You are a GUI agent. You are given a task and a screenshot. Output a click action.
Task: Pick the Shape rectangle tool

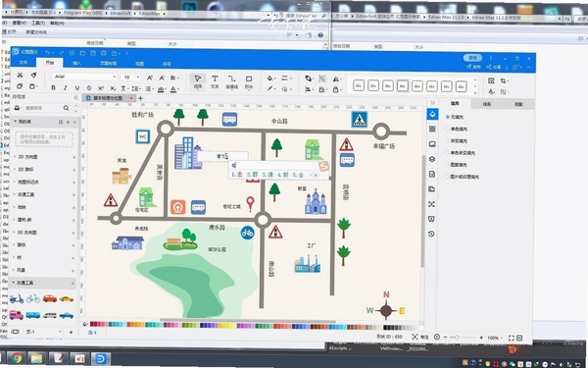pyautogui.click(x=249, y=81)
